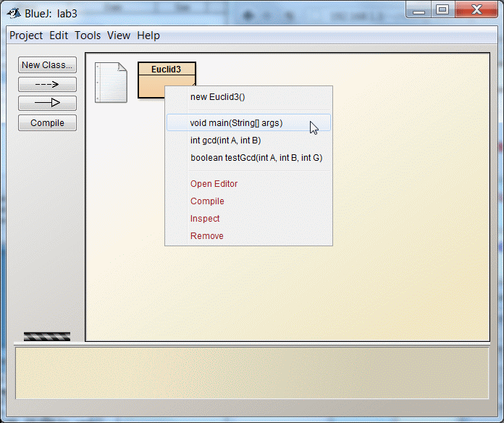Select Remove in the context menu

pos(248,235)
